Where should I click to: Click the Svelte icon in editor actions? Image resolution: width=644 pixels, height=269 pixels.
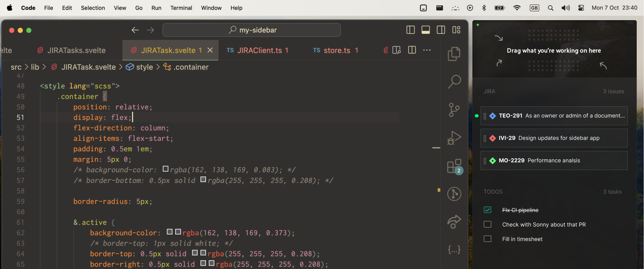click(386, 50)
